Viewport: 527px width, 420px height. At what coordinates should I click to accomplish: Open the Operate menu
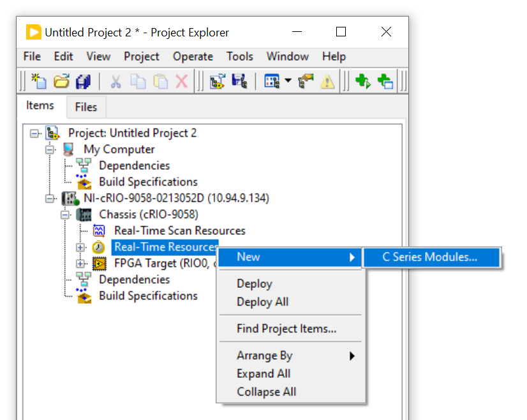pos(193,57)
